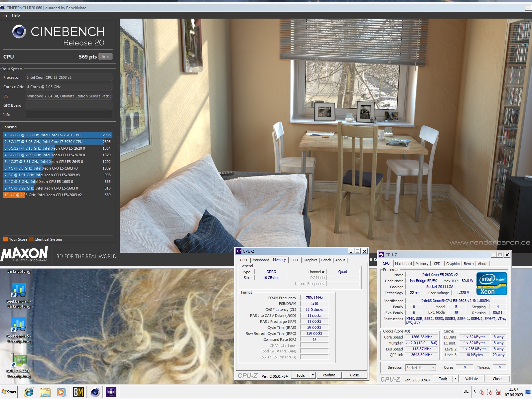This screenshot has height=399, width=532.
Task: Click the OS field showing Windows 7
Action: [69, 96]
